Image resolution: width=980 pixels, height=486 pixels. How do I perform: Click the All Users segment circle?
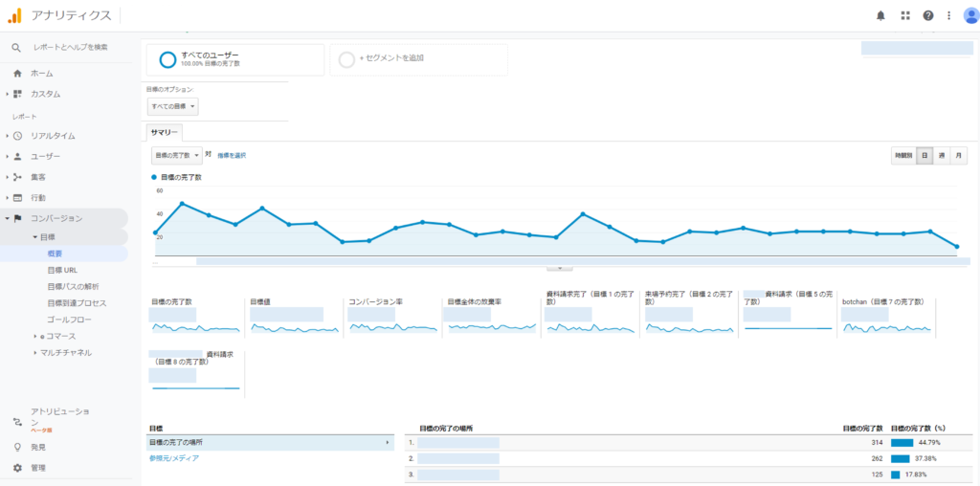click(168, 59)
